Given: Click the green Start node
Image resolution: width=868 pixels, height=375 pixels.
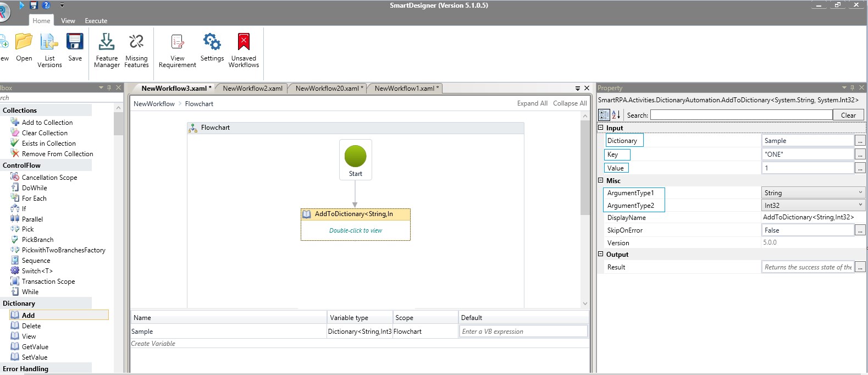Looking at the screenshot, I should [355, 156].
